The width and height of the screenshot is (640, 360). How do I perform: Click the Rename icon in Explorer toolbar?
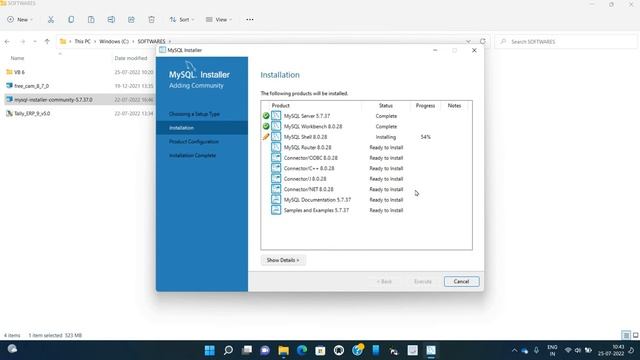coord(111,20)
